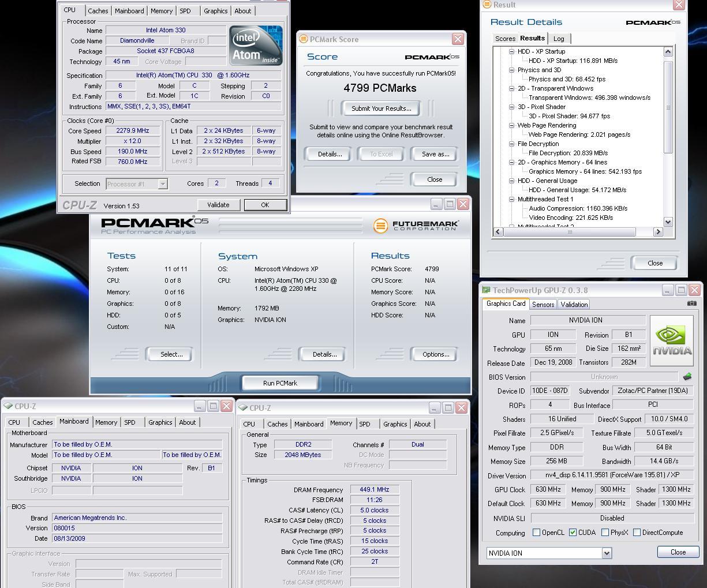Open the Log tab in Result Details

tap(559, 39)
